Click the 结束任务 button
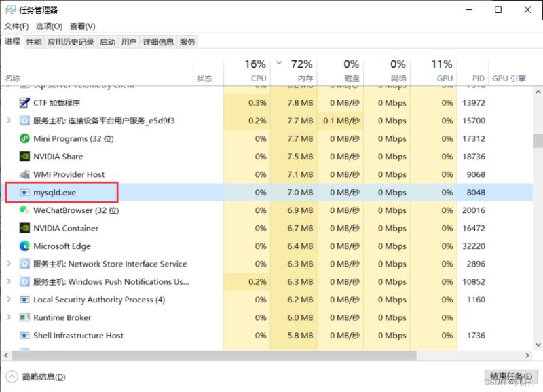Image resolution: width=543 pixels, height=392 pixels. tap(511, 376)
